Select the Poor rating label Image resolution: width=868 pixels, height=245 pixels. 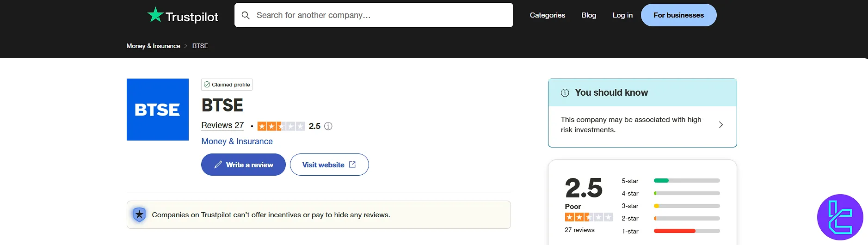(x=573, y=207)
